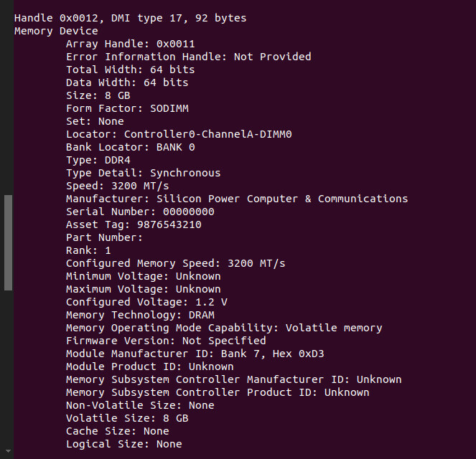
Task: Click the terminal scrollbar thumb
Action: [x=8, y=242]
